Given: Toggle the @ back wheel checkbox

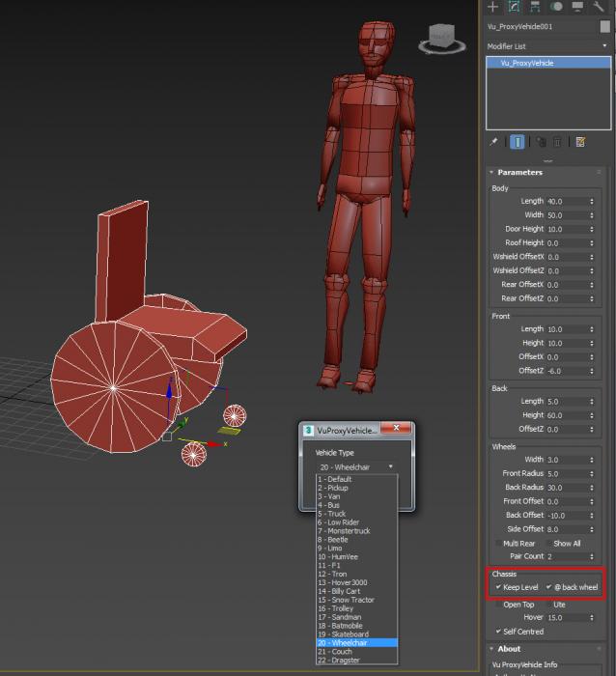Looking at the screenshot, I should tap(549, 587).
